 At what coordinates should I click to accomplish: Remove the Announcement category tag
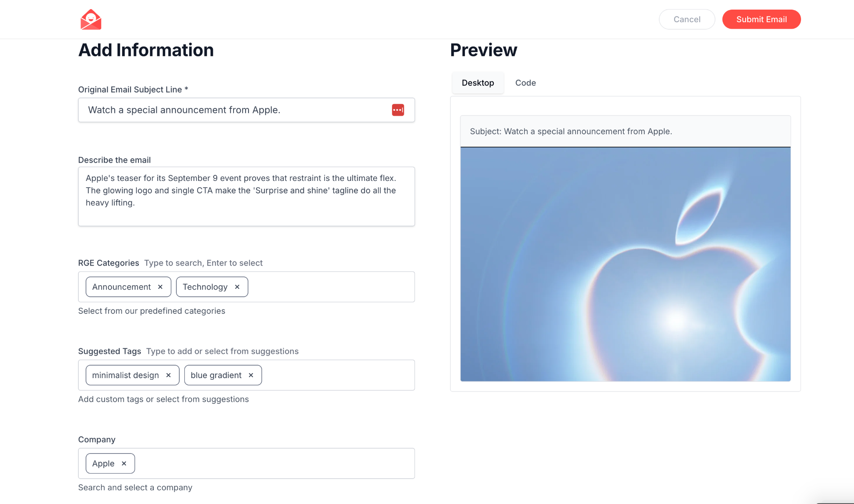[160, 287]
